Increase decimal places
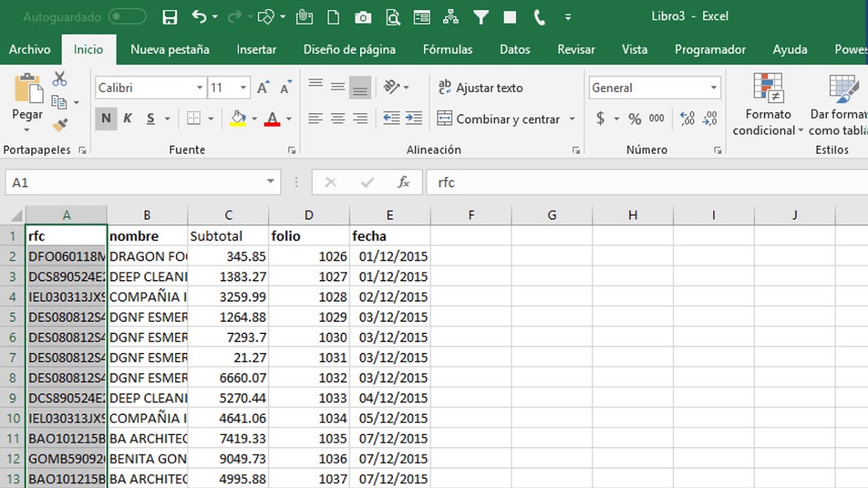This screenshot has width=868, height=488. (x=687, y=119)
